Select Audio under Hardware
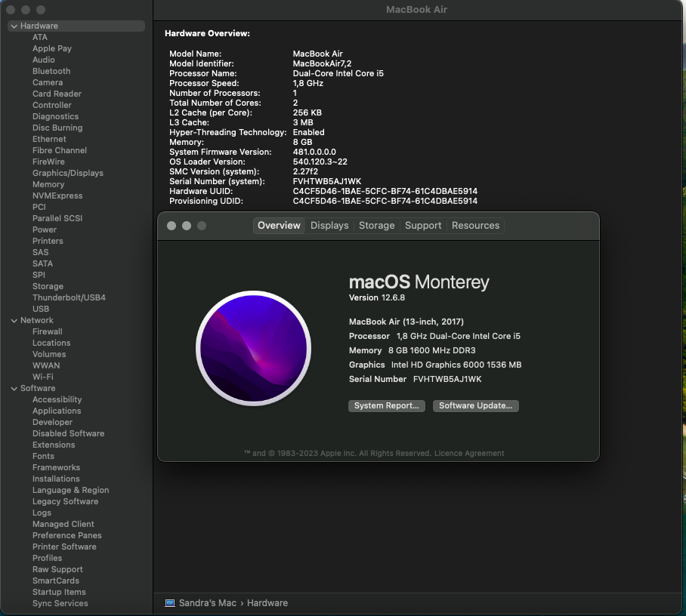Viewport: 686px width, 616px height. (x=43, y=60)
